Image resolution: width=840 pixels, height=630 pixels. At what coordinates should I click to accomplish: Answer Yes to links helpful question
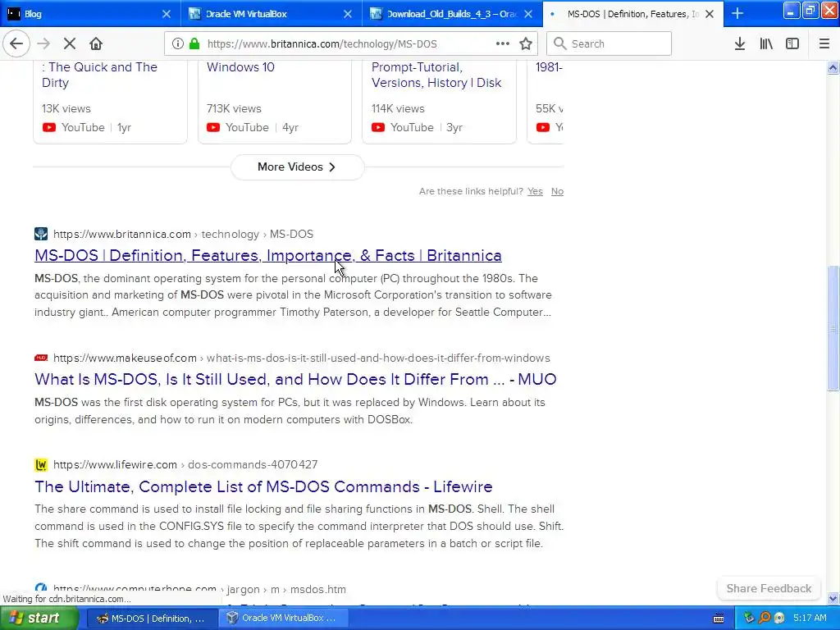tap(535, 191)
